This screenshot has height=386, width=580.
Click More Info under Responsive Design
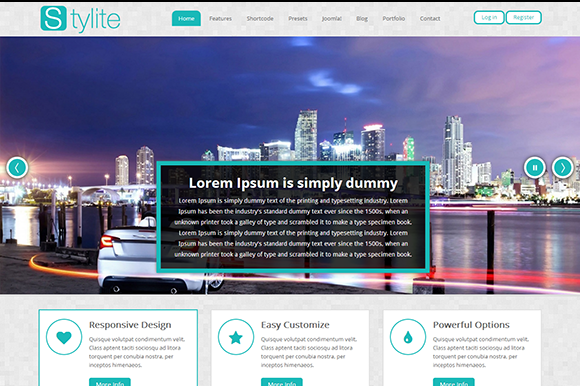[x=110, y=382]
